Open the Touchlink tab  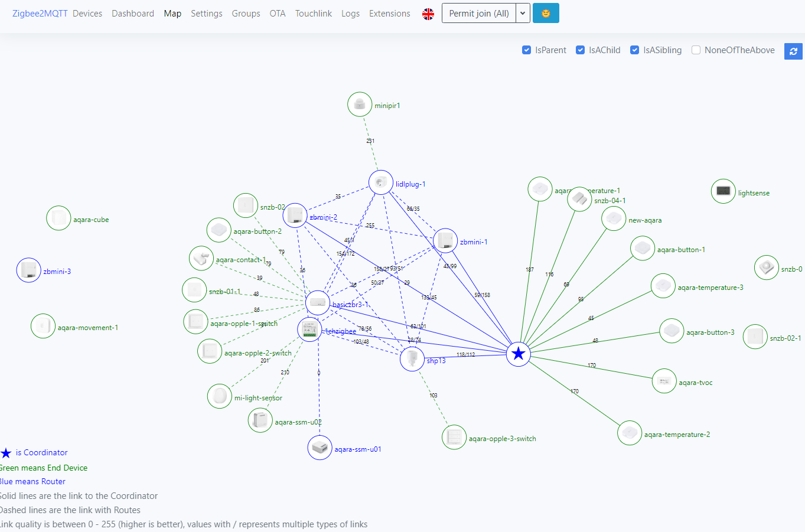tap(313, 14)
